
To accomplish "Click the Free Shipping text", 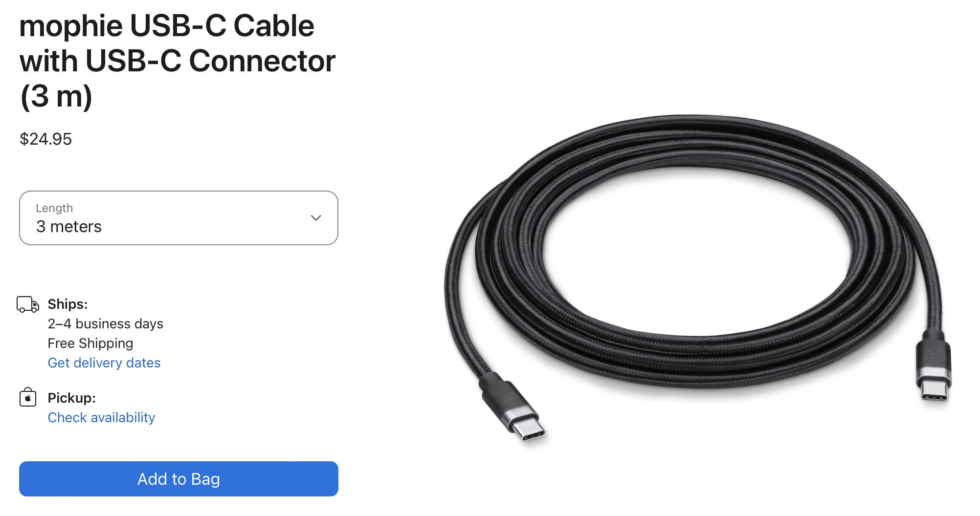I will (90, 343).
